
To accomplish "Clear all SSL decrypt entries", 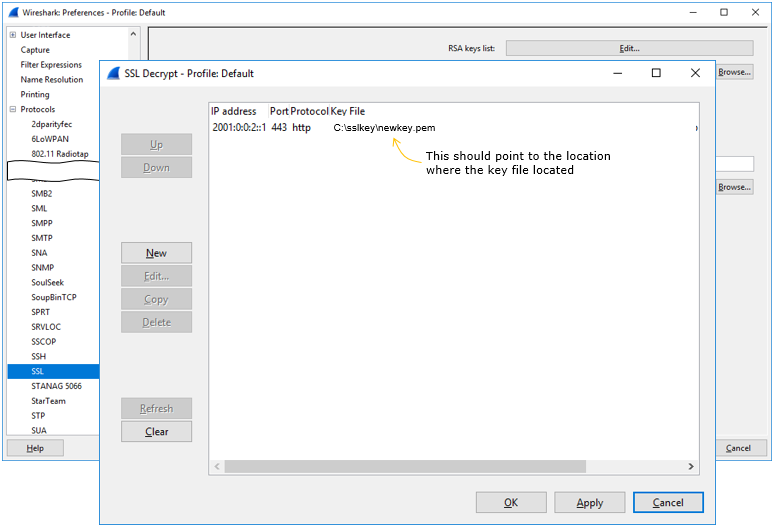I will click(x=156, y=432).
